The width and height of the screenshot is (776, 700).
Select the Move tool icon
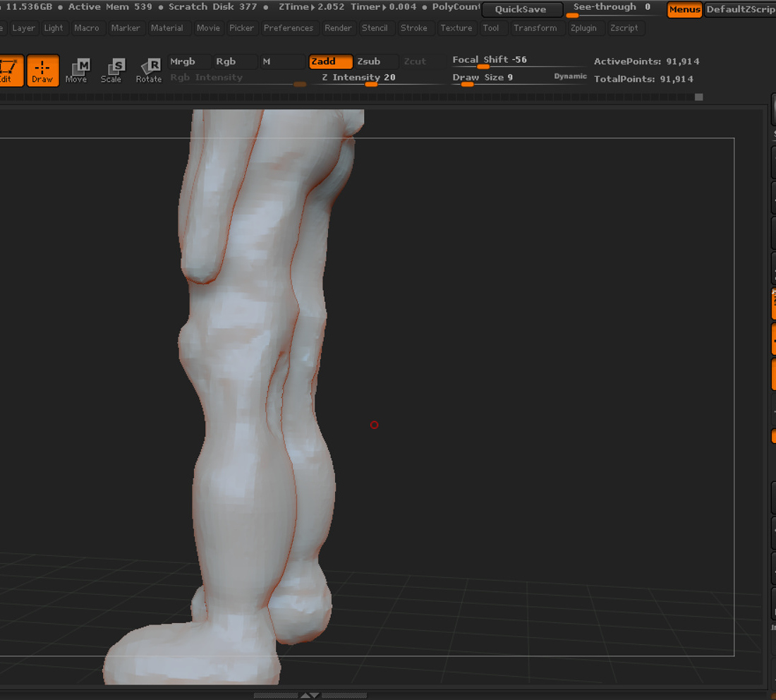tap(77, 71)
